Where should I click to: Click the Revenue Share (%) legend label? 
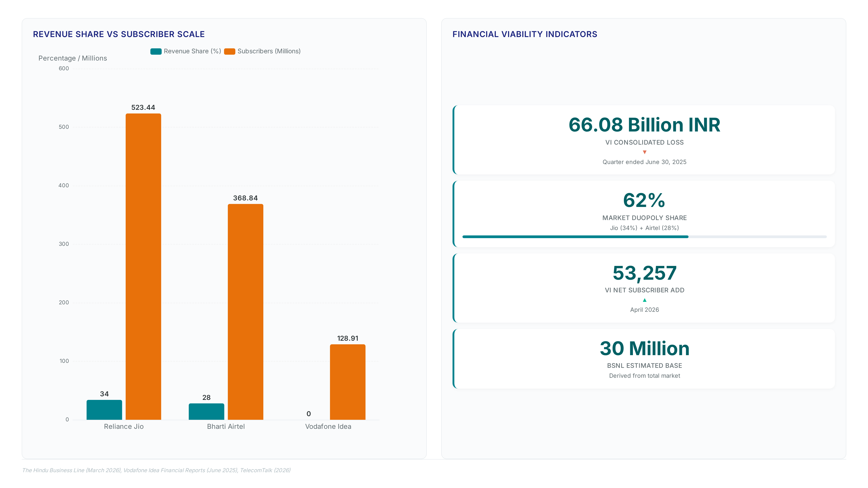(192, 51)
